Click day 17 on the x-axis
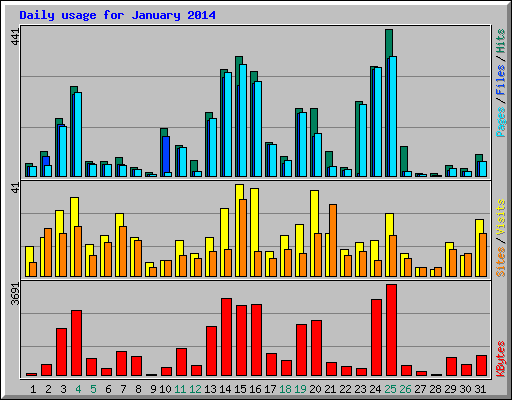The image size is (512, 400). click(270, 389)
